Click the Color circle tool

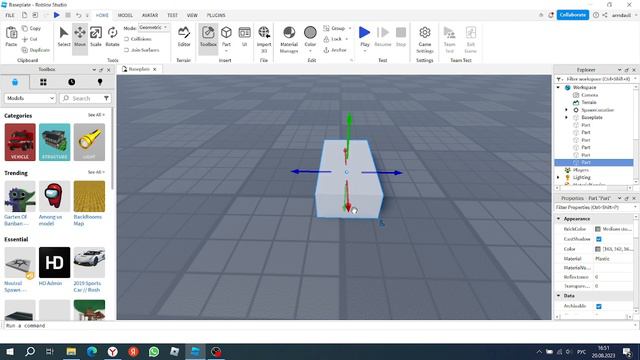(x=310, y=33)
